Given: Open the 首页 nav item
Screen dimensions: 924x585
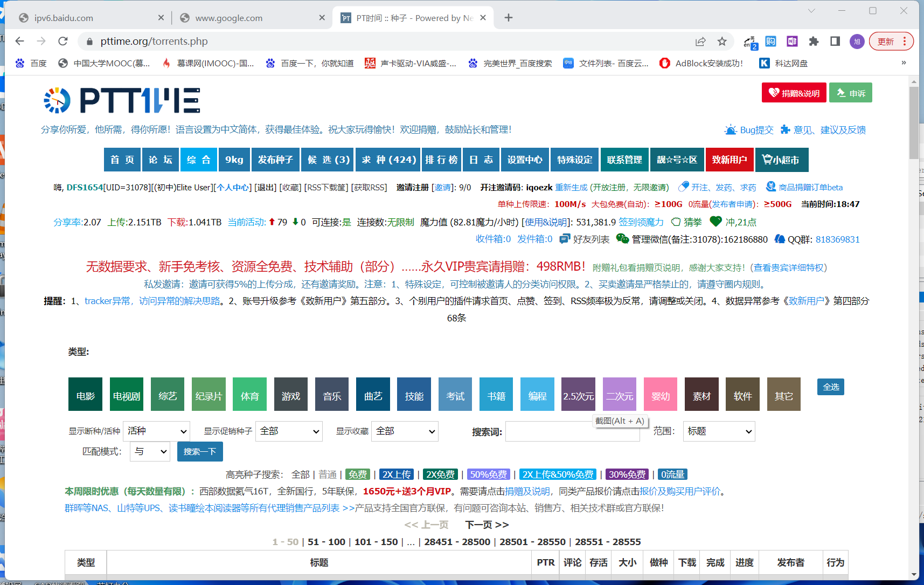Looking at the screenshot, I should point(122,160).
